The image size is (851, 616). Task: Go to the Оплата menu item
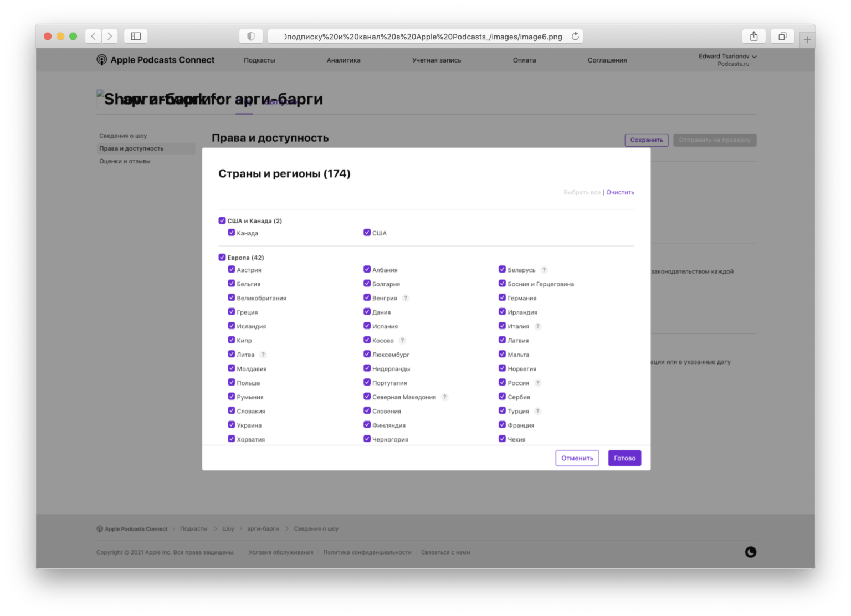click(524, 60)
